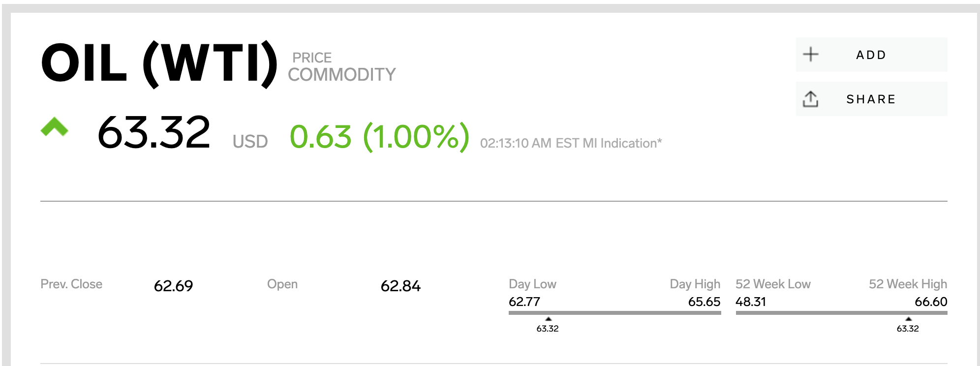Click the green 0.63 (1.00%) change value
Viewport: 980px width, 366px height.
pyautogui.click(x=379, y=136)
